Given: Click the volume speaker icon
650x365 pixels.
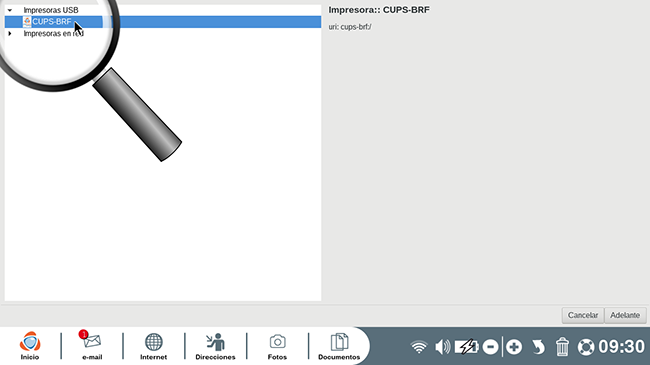Looking at the screenshot, I should tap(443, 347).
